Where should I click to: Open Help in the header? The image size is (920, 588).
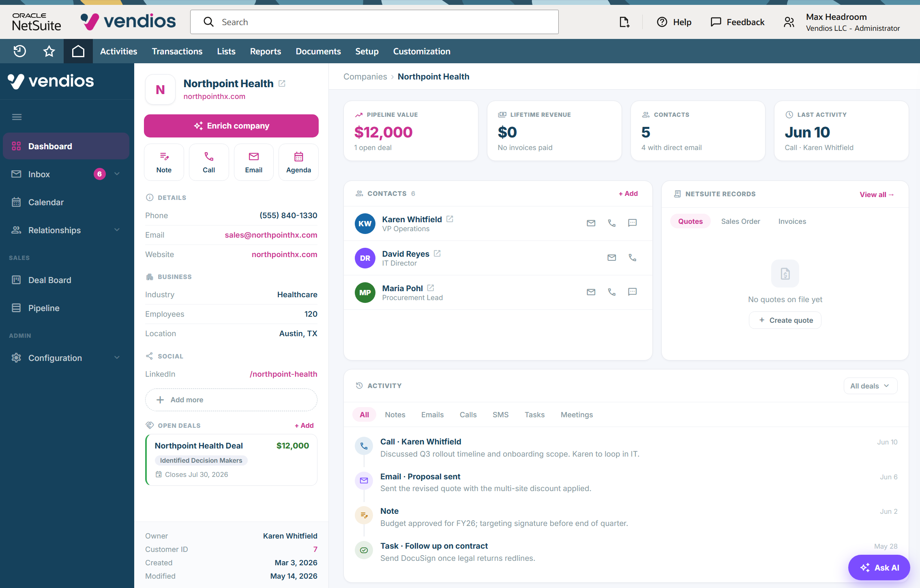coord(674,22)
